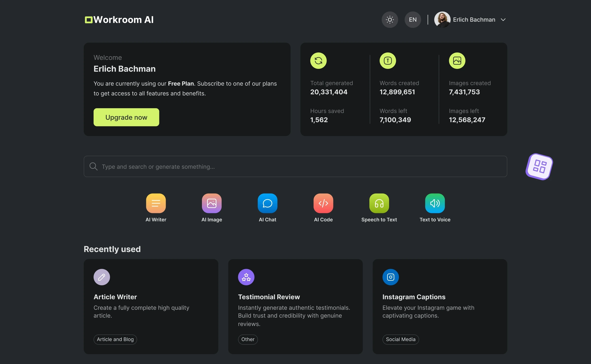The width and height of the screenshot is (591, 364).
Task: Expand the EN language selector
Action: coord(412,19)
